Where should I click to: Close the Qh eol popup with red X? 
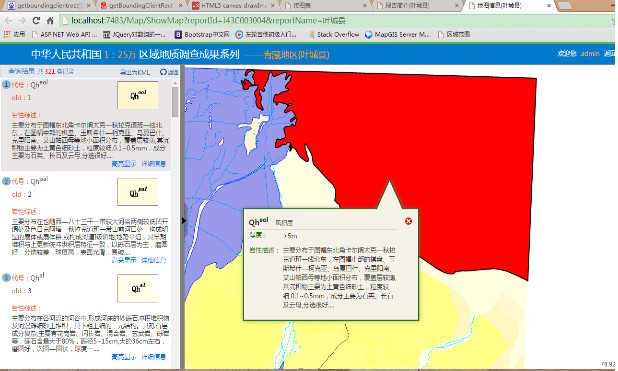click(408, 221)
